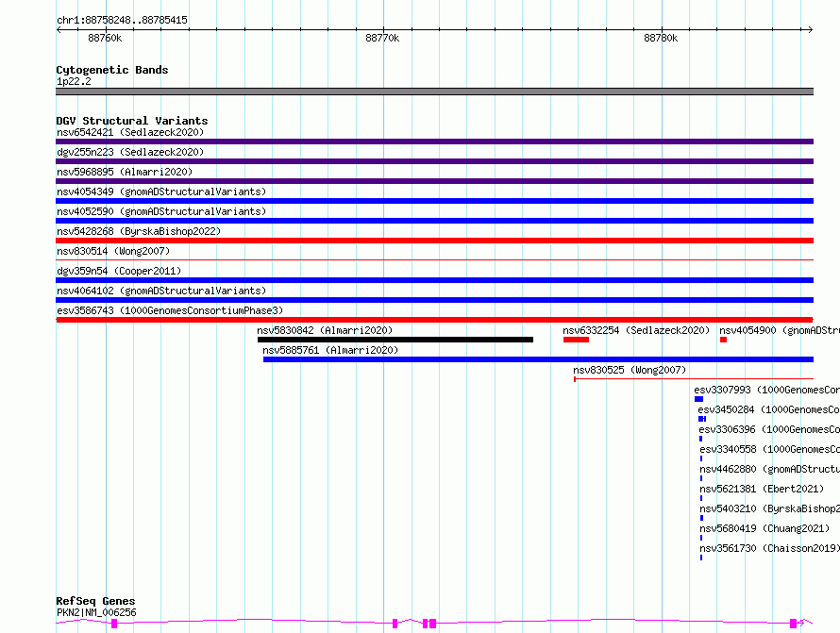Open the nsv4052590 gnomAD variant label
This screenshot has height=633, width=840.
click(161, 211)
